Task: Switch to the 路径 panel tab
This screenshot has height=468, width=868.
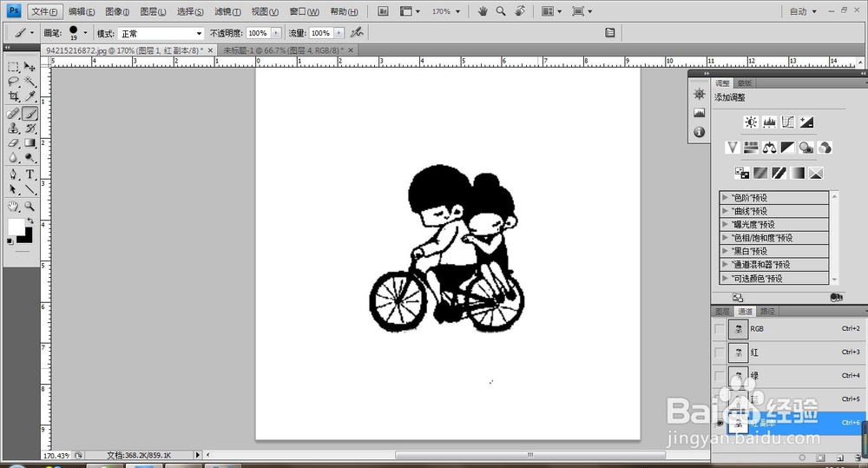Action: [x=767, y=311]
